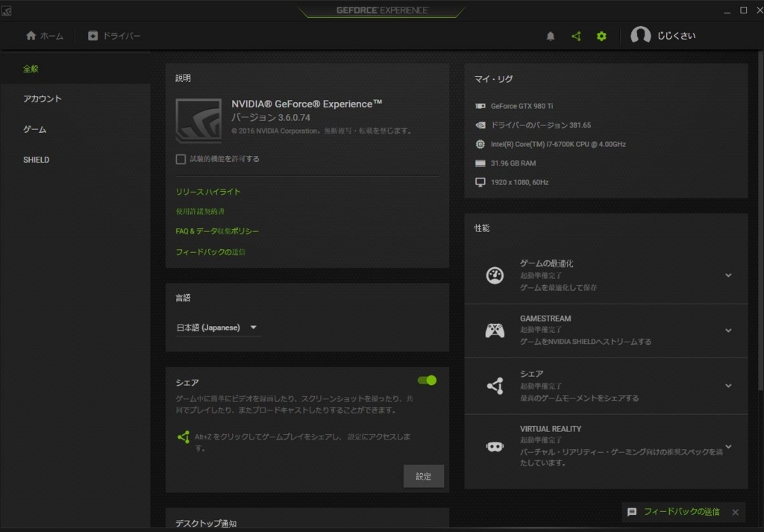
Task: Go to the ホーム tab
Action: [x=44, y=36]
